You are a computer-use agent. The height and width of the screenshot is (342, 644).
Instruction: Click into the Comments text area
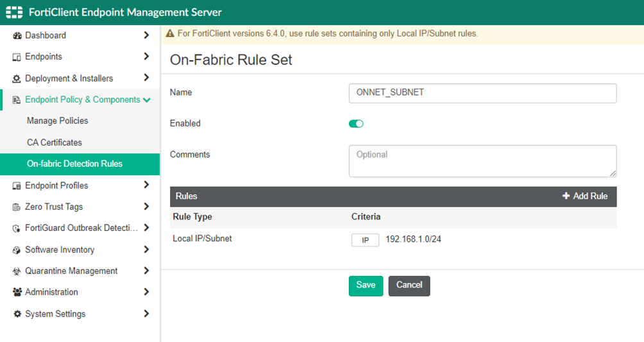point(482,161)
